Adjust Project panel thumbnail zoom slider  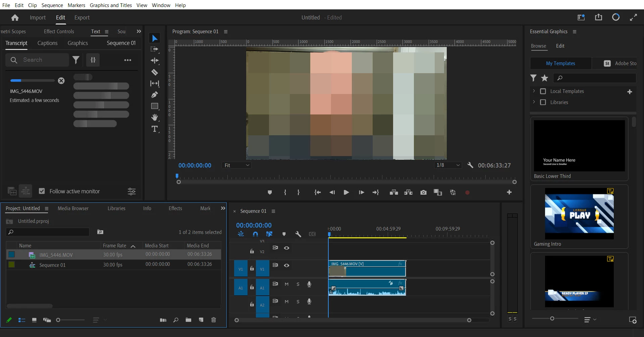pos(58,320)
